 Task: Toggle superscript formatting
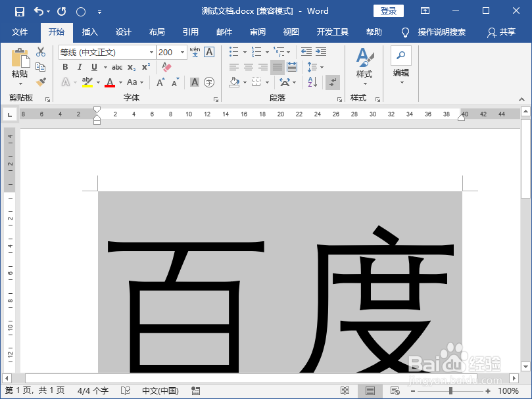tap(146, 67)
